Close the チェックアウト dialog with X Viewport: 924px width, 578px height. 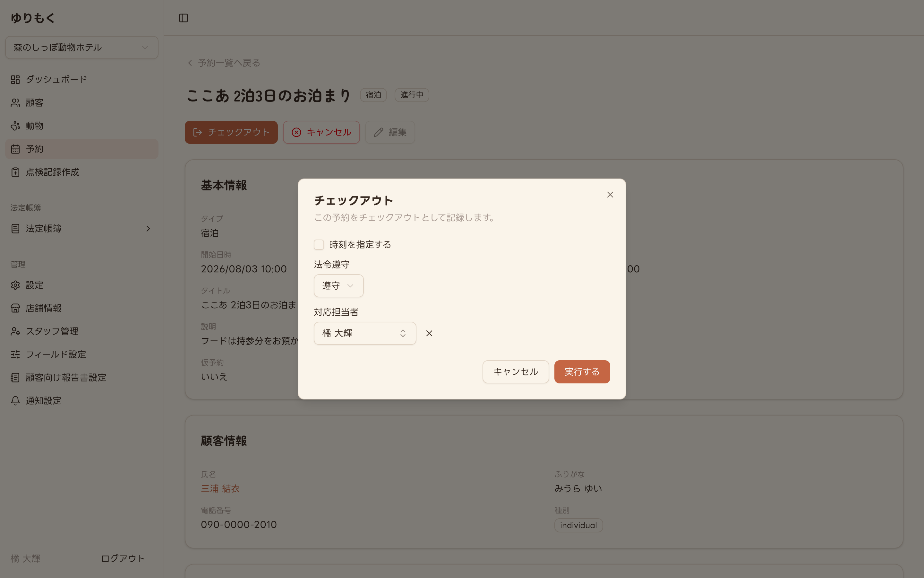(610, 195)
